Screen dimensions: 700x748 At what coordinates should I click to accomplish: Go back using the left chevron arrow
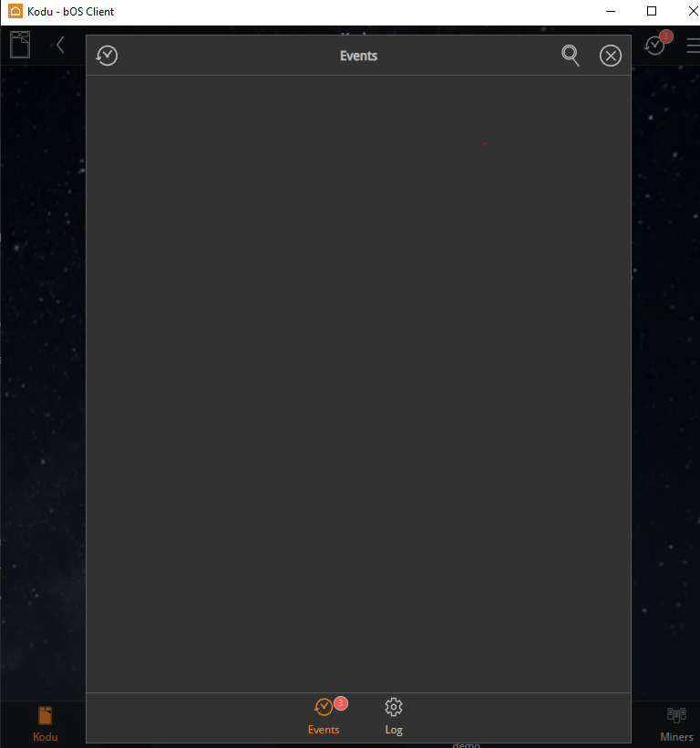click(x=60, y=44)
